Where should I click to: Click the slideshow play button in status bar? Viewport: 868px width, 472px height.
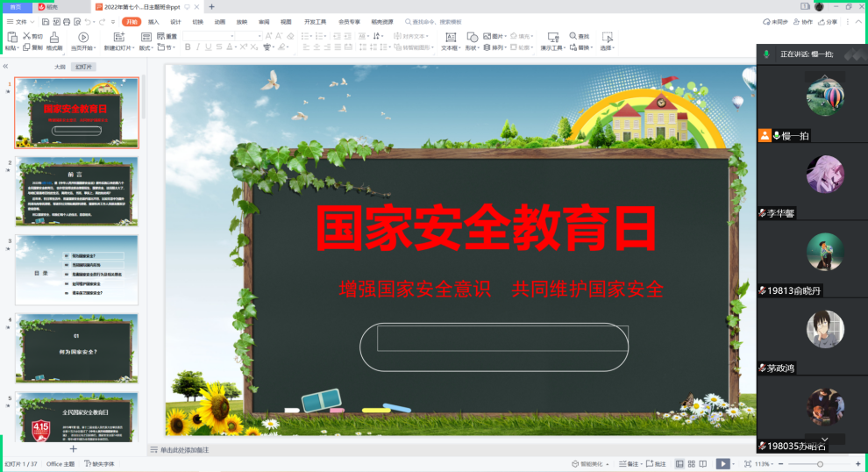point(722,463)
